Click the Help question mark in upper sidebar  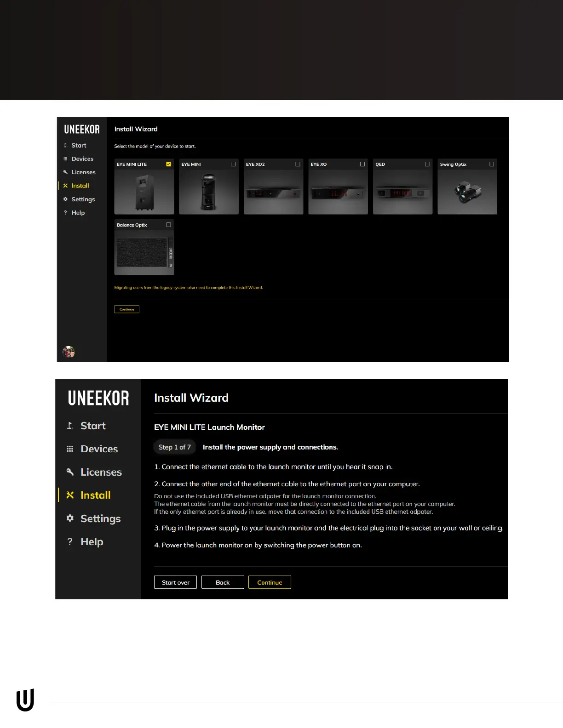tap(65, 213)
